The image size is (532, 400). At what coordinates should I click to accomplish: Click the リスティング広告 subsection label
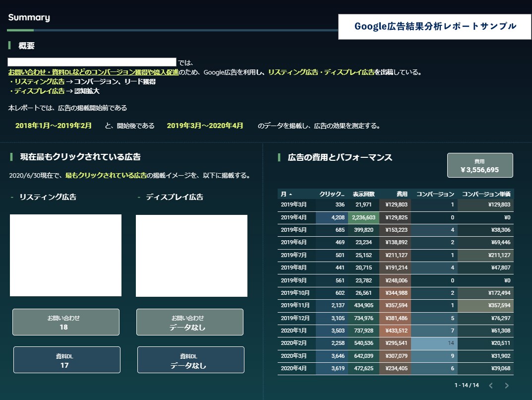click(48, 197)
